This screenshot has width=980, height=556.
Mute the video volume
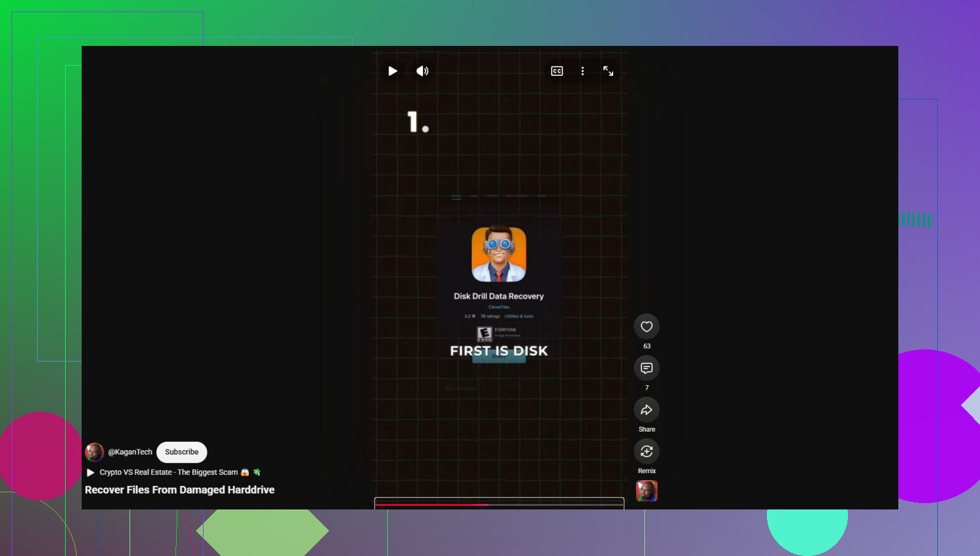tap(422, 71)
